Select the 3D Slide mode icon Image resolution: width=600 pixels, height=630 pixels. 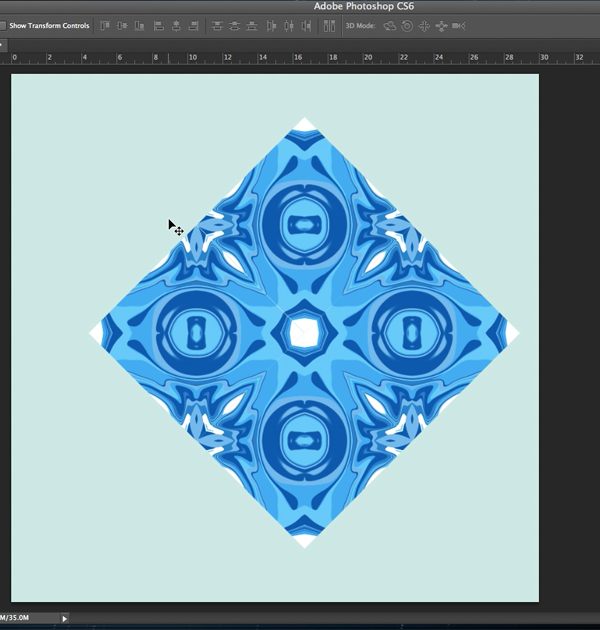(x=441, y=26)
